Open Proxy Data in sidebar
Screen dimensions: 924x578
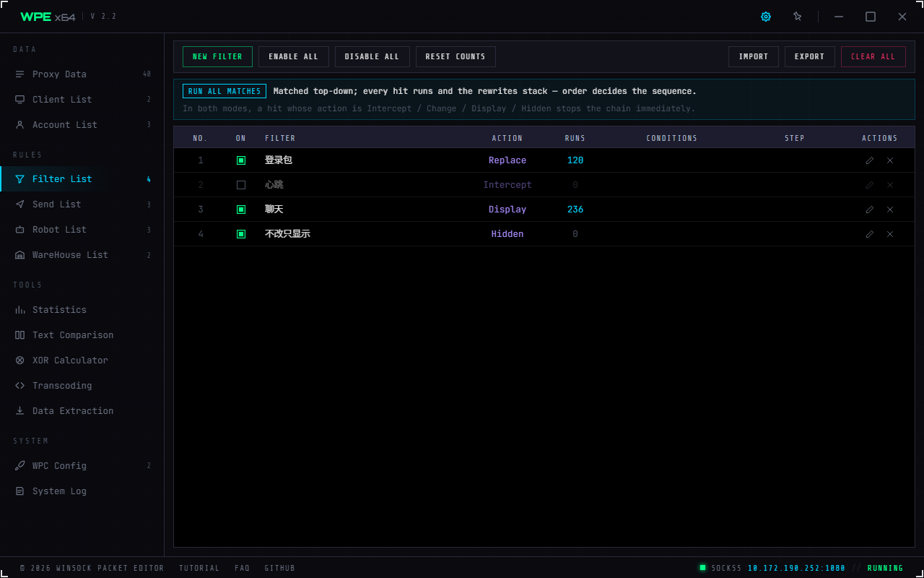(x=82, y=74)
